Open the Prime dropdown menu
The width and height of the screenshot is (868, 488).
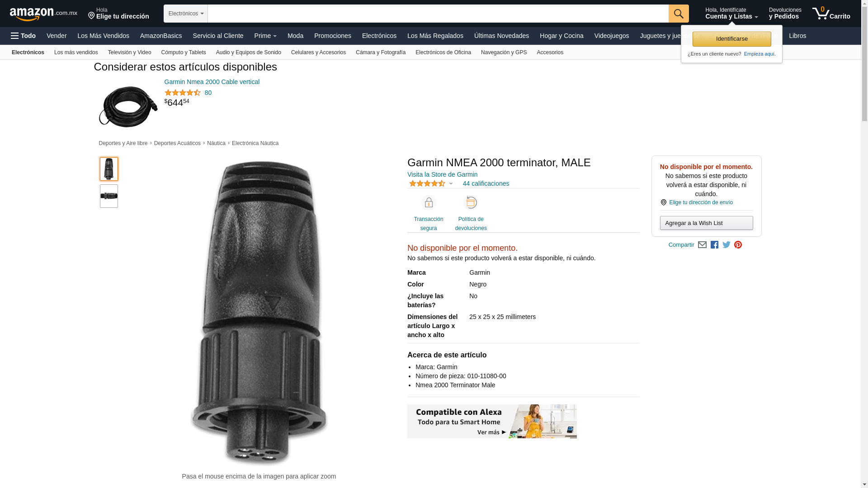[x=265, y=36]
